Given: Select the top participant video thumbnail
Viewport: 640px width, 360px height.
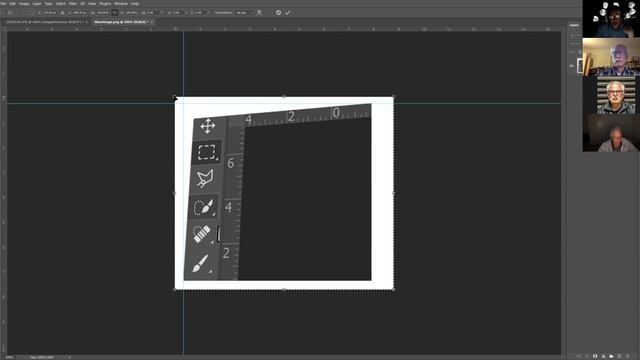Looking at the screenshot, I should pos(611,19).
